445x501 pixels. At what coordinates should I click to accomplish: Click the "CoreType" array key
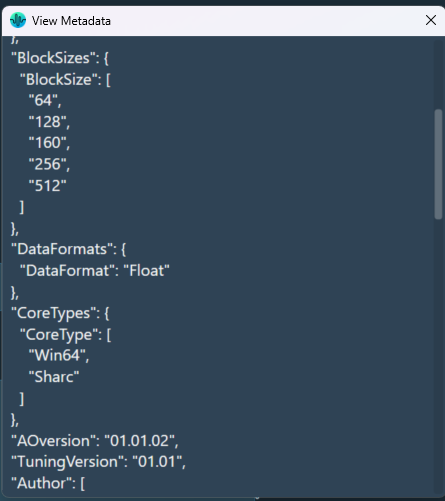tap(61, 335)
